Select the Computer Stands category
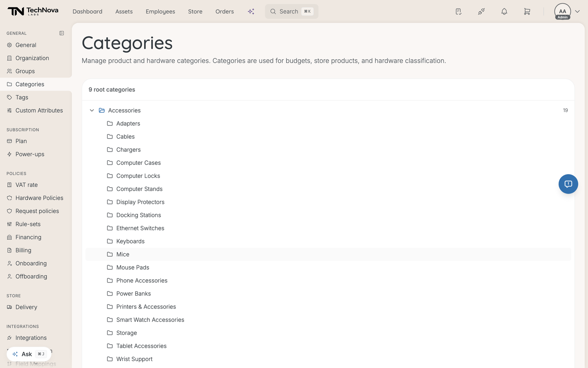 pos(328,189)
